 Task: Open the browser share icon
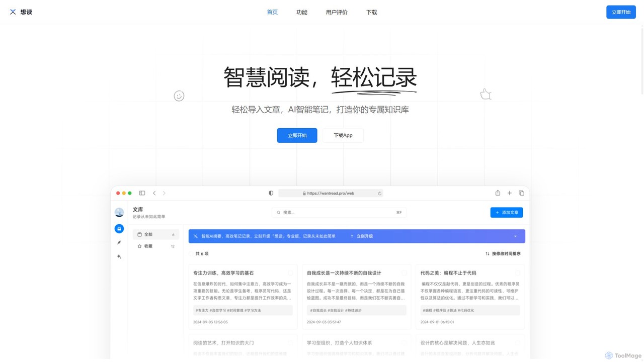click(498, 193)
